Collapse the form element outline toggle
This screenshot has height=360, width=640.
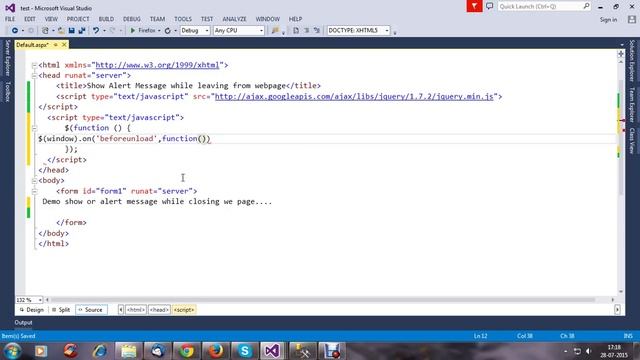point(34,191)
